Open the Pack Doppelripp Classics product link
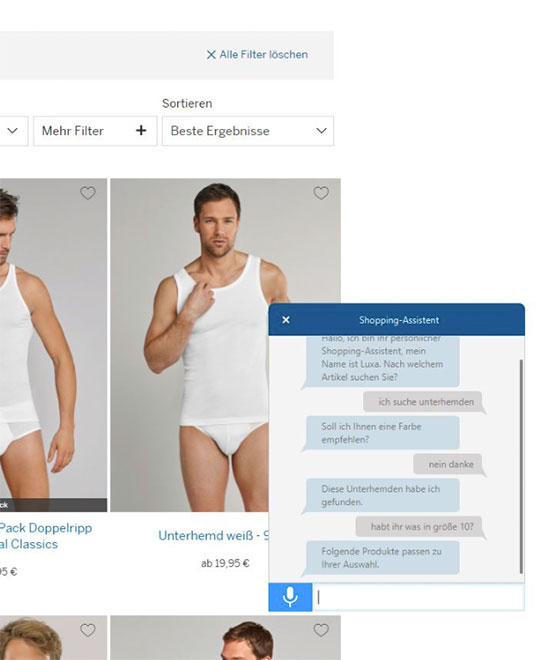Viewport: 550px width, 660px height. pyautogui.click(x=45, y=536)
